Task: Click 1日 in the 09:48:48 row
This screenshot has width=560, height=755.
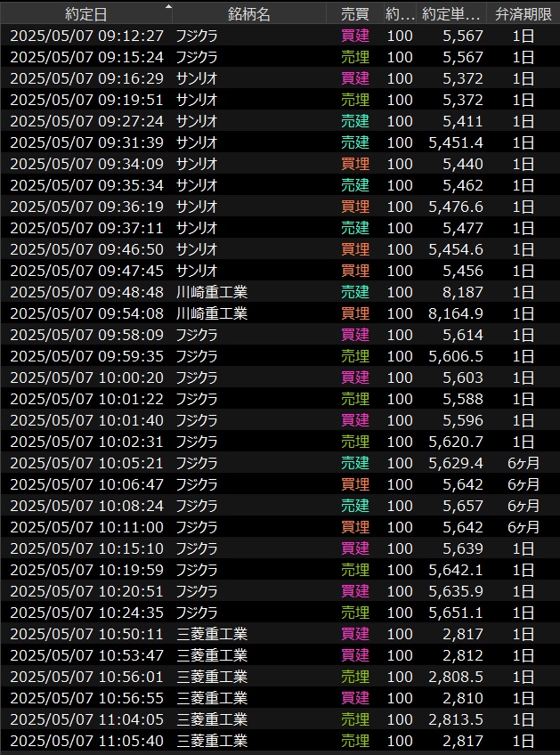Action: tap(523, 292)
